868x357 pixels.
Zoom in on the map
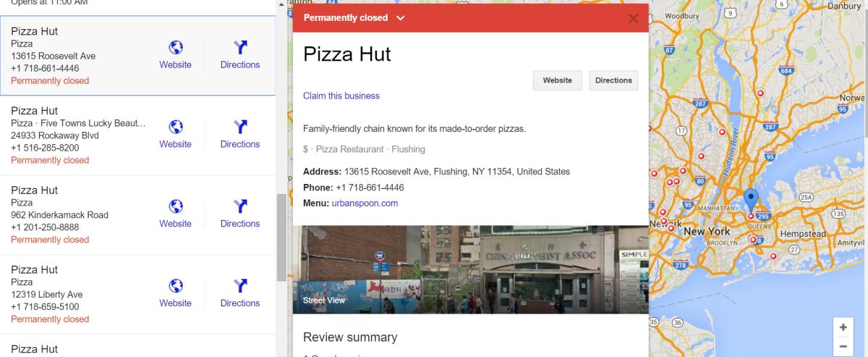click(x=843, y=327)
